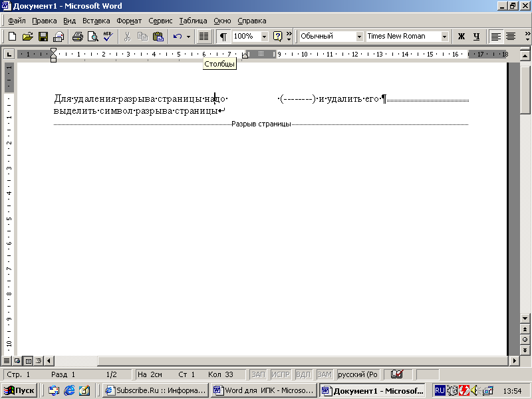Switch to Web layout view button
Viewport: 532px width, 399px height.
coord(17,360)
